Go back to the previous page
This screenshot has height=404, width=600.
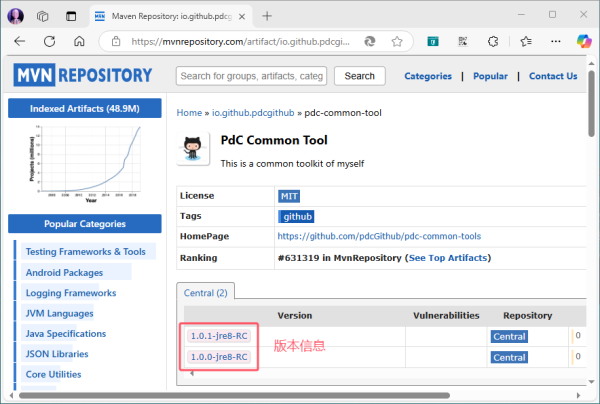pos(20,41)
